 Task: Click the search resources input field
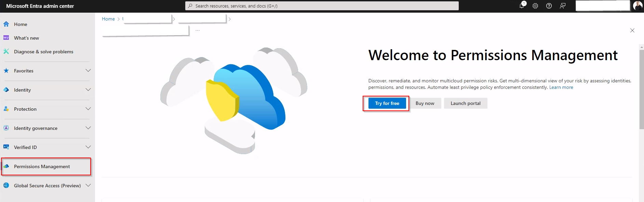point(322,6)
